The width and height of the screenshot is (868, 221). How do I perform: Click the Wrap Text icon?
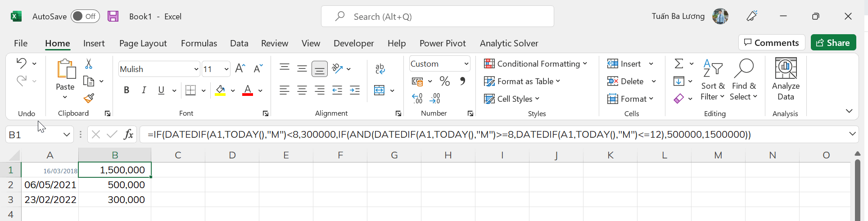(380, 68)
